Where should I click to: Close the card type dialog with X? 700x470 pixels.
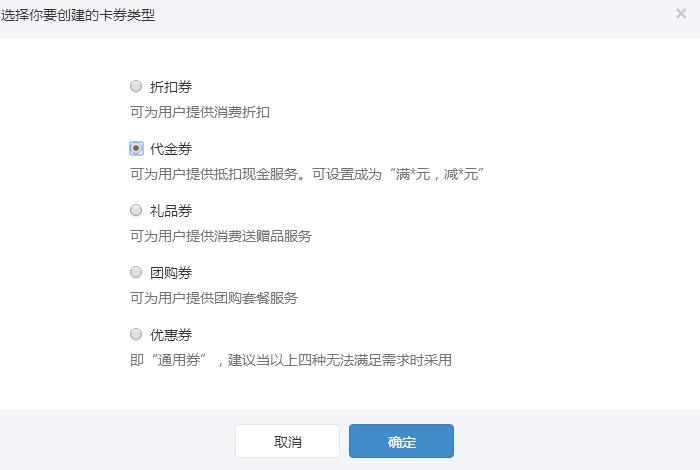pyautogui.click(x=681, y=14)
